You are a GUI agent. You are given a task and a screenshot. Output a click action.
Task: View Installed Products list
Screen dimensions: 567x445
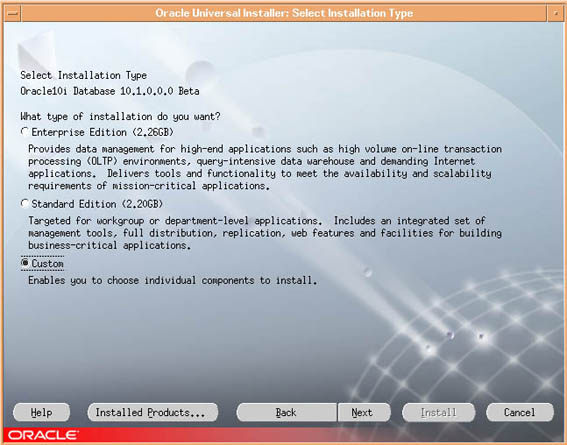click(153, 412)
